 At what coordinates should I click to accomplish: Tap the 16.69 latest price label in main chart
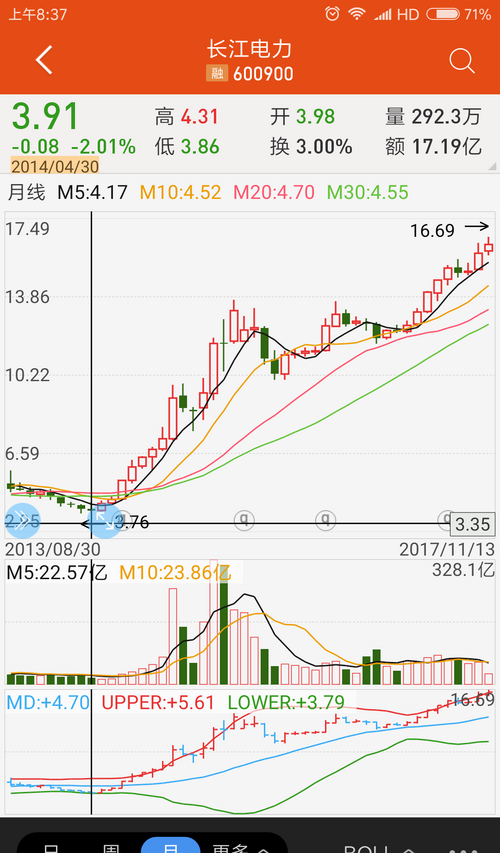(x=433, y=231)
